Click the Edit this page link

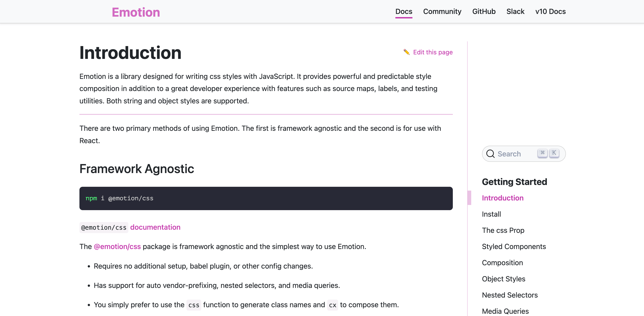tap(433, 52)
